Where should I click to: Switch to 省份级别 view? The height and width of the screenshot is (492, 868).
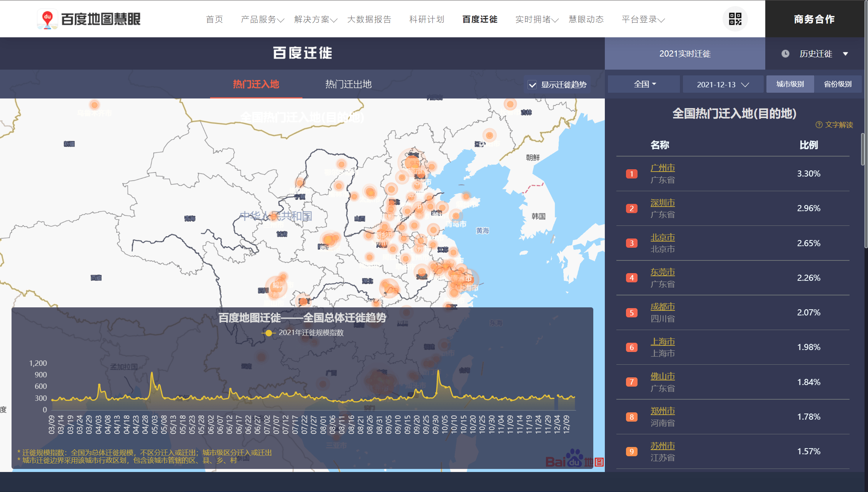pos(838,84)
